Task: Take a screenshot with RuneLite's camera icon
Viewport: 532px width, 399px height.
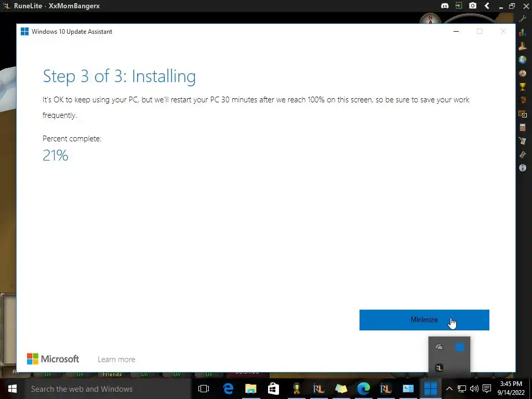Action: pyautogui.click(x=473, y=6)
